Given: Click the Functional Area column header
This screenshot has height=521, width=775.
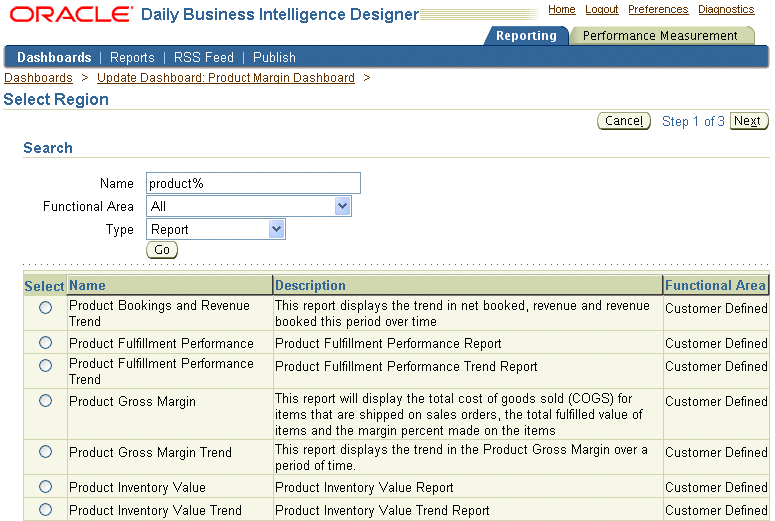Looking at the screenshot, I should pos(715,285).
